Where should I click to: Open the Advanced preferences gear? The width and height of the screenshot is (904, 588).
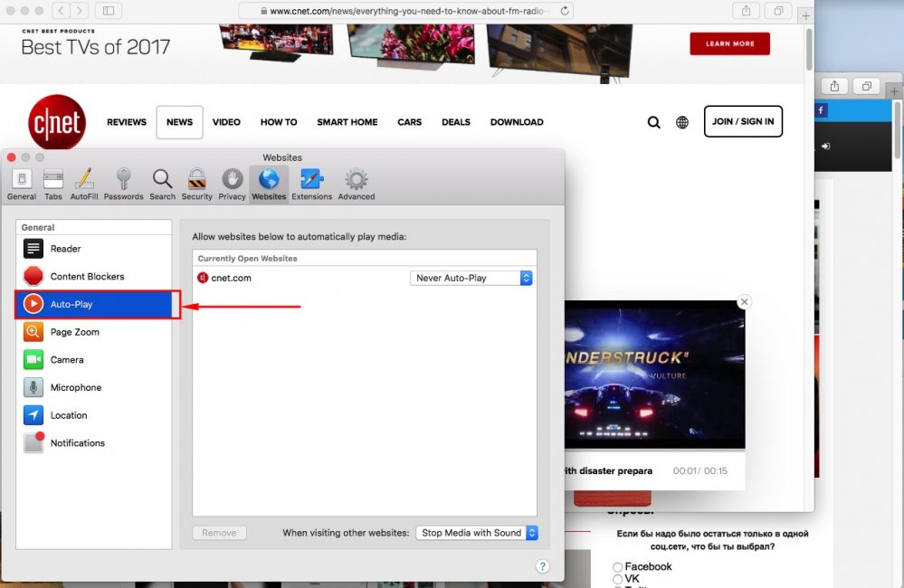(357, 185)
